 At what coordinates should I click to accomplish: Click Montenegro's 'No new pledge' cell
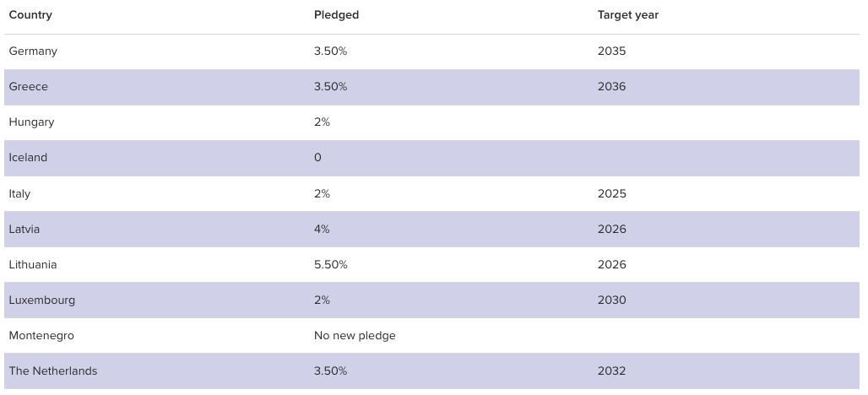355,336
